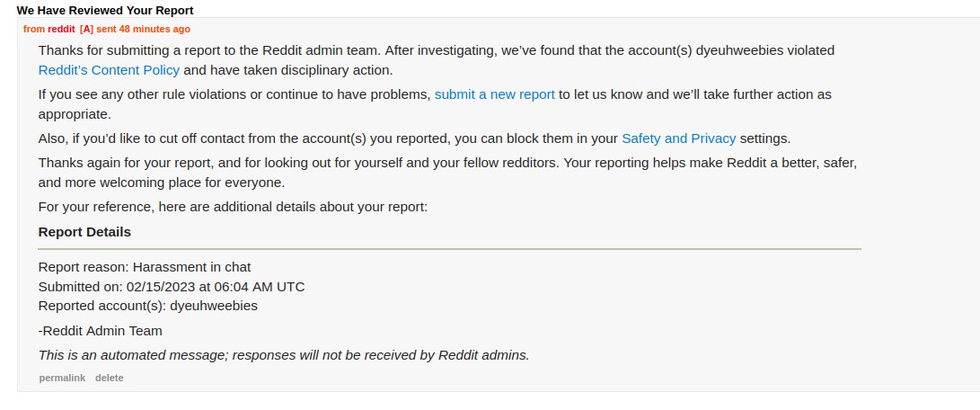Viewport: 980px width, 410px height.
Task: Click dyeuhweebies username in the first paragraph
Action: tap(754, 50)
